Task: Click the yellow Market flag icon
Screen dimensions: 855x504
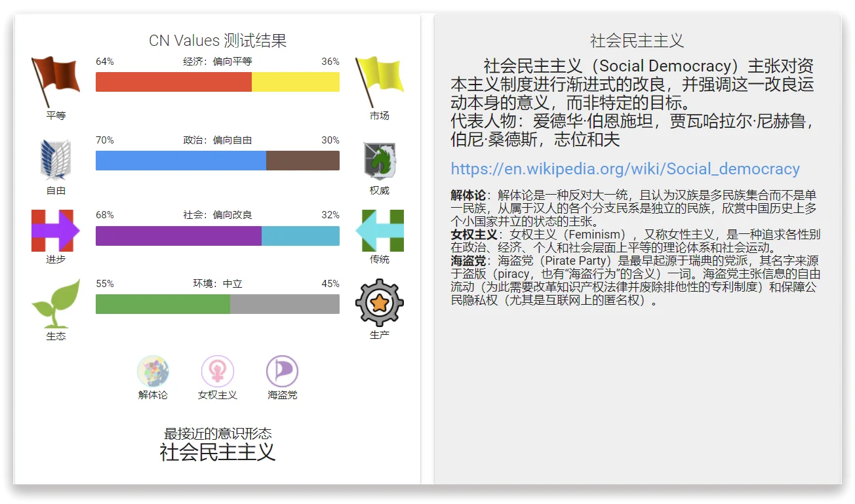Action: (x=379, y=81)
